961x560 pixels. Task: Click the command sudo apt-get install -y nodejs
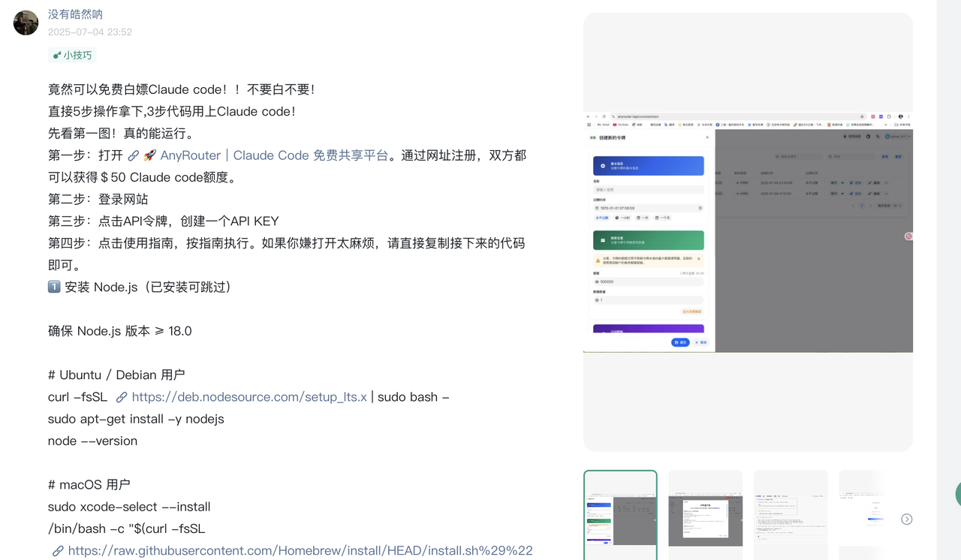point(136,419)
